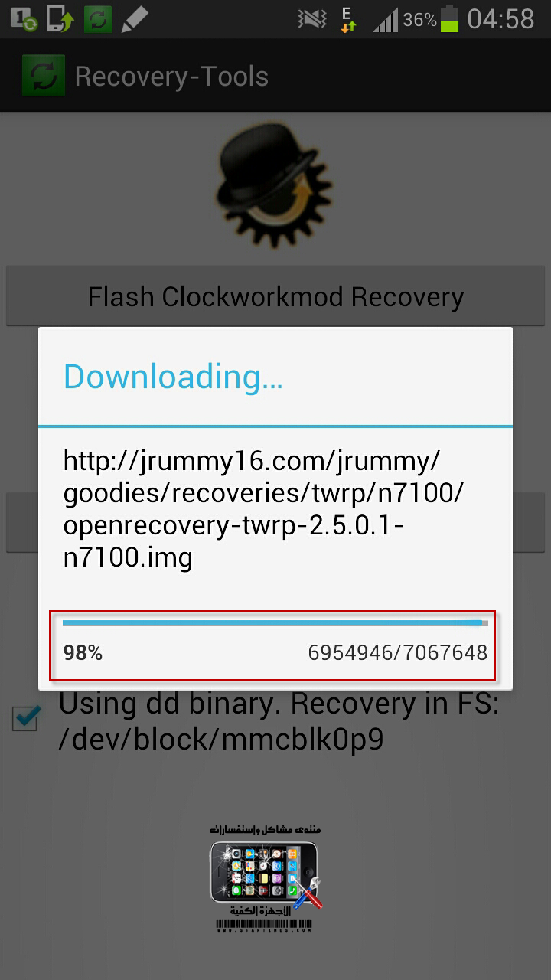Tap the bowler hat gear logo
The image size is (551, 980).
coord(272,184)
